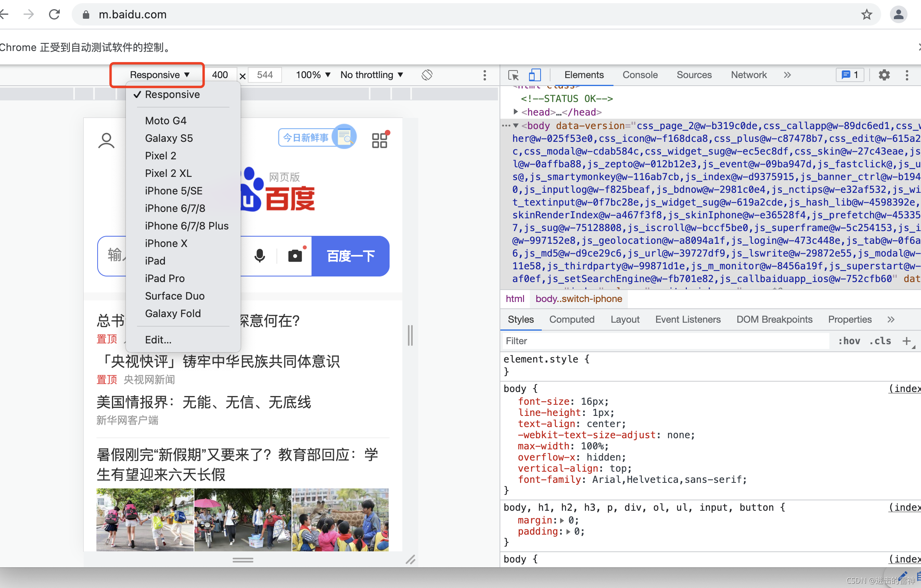The width and height of the screenshot is (921, 588).
Task: Toggle the :hov element state button
Action: (849, 341)
